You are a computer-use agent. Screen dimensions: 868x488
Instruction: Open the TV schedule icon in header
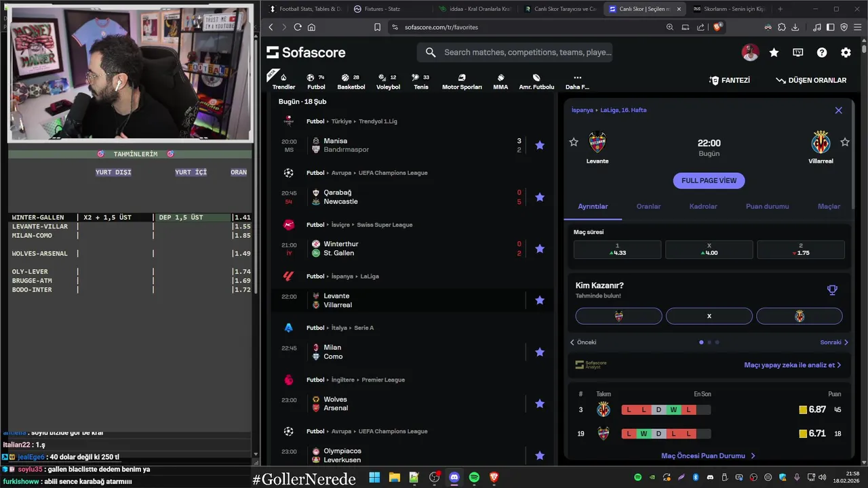[798, 52]
